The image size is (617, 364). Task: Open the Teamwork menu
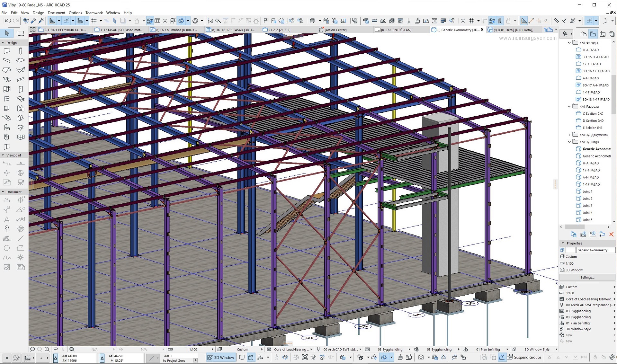94,13
